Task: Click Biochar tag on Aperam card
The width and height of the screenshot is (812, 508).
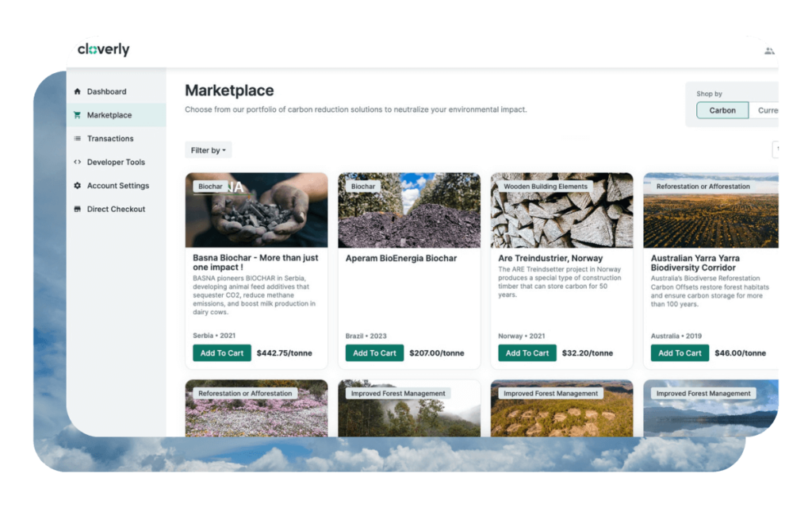Action: click(x=363, y=186)
